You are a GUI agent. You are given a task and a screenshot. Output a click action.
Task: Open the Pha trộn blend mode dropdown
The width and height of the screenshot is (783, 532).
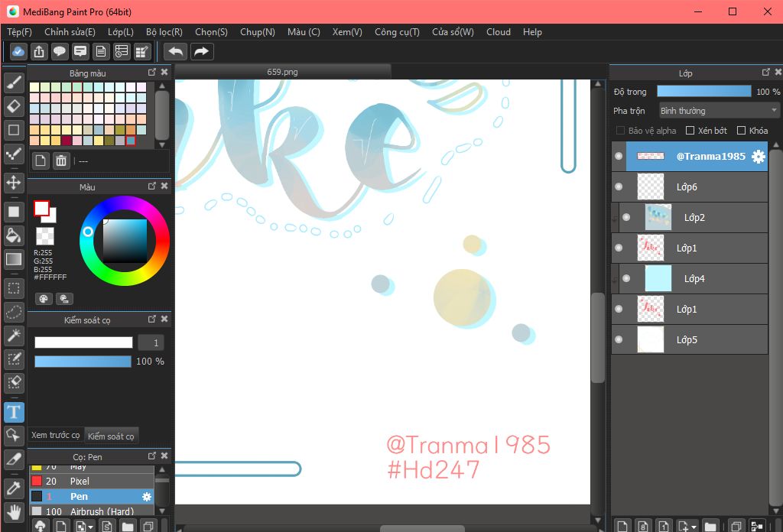pos(718,111)
